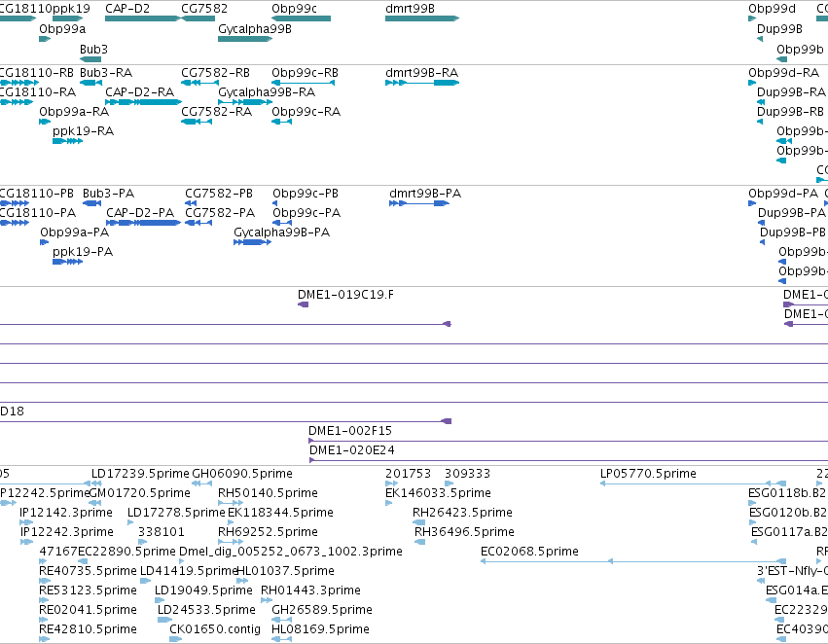Open the RH69252.5prime EST label

268,533
